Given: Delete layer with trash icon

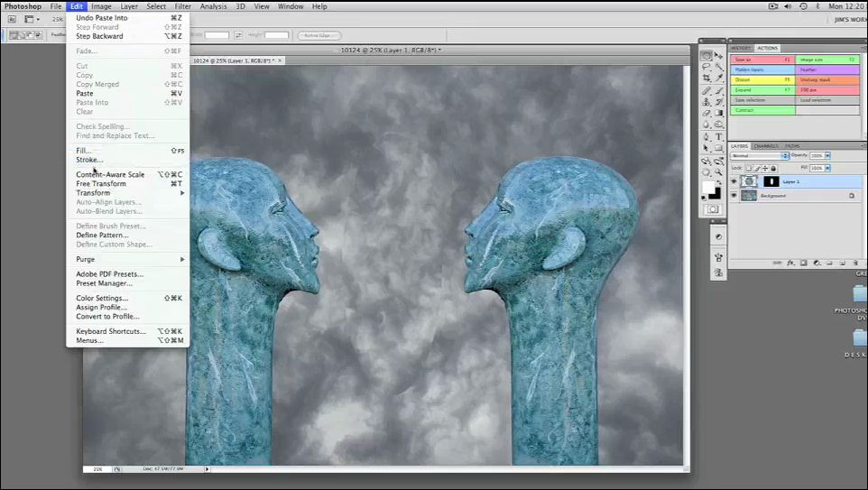Looking at the screenshot, I should pyautogui.click(x=854, y=263).
